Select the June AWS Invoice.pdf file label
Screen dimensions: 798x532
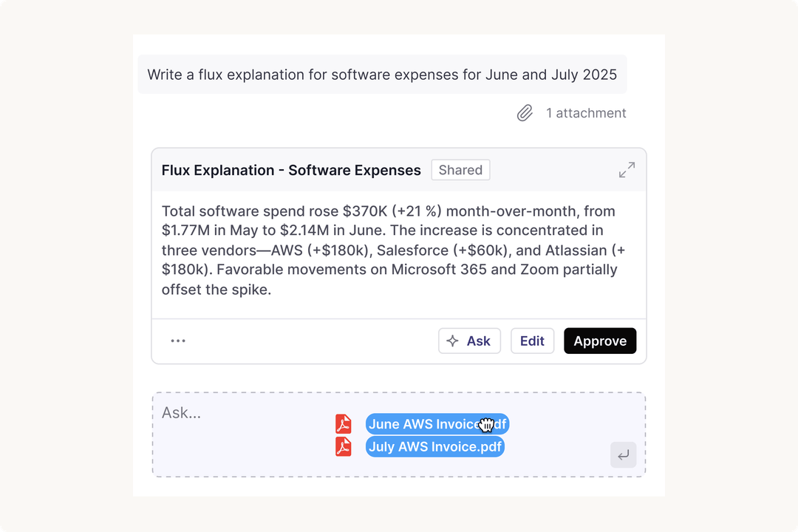pyautogui.click(x=437, y=424)
